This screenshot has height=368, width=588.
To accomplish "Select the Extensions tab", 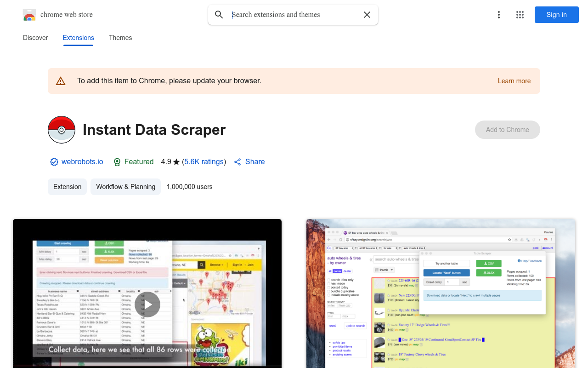I will 79,38.
